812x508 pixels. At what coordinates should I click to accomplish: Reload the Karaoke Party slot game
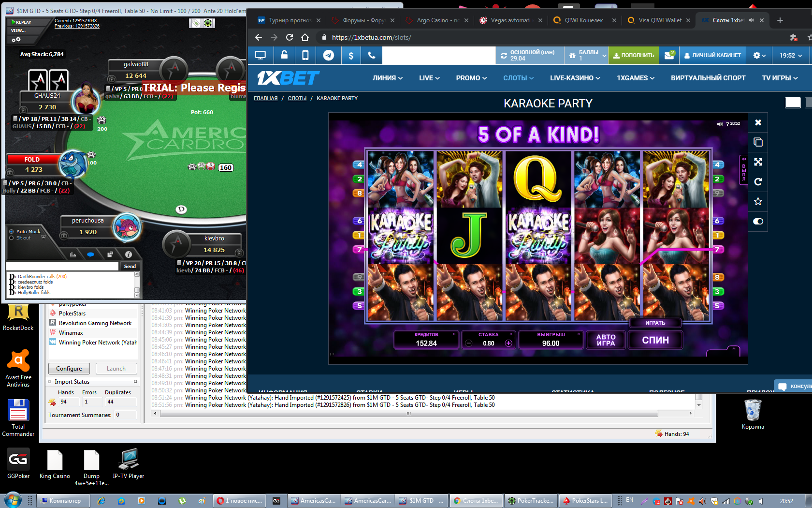tap(758, 182)
